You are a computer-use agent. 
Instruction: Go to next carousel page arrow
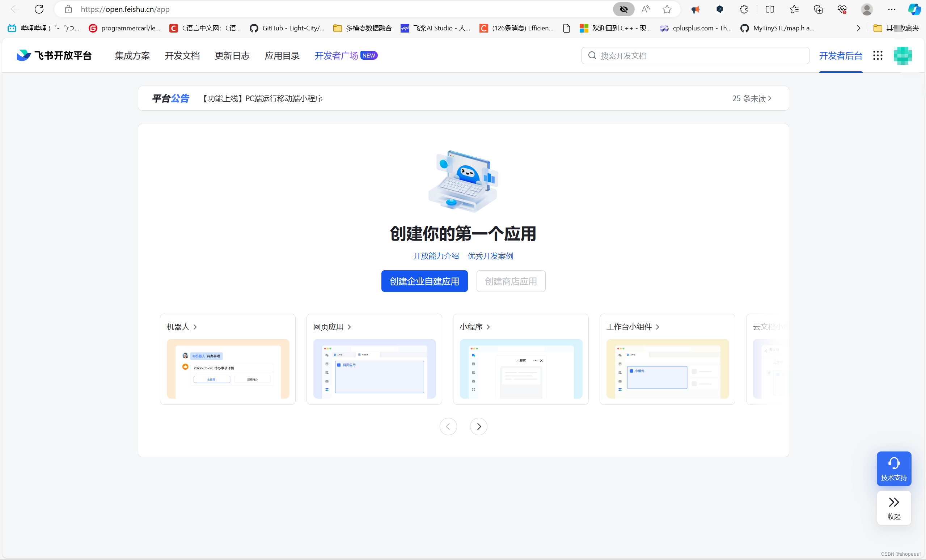click(478, 426)
